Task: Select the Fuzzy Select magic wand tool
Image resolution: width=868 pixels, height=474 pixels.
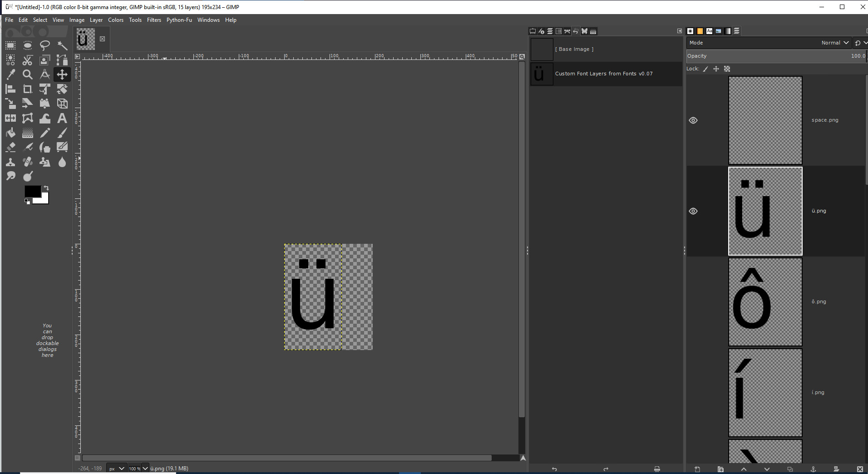Action: (x=62, y=45)
